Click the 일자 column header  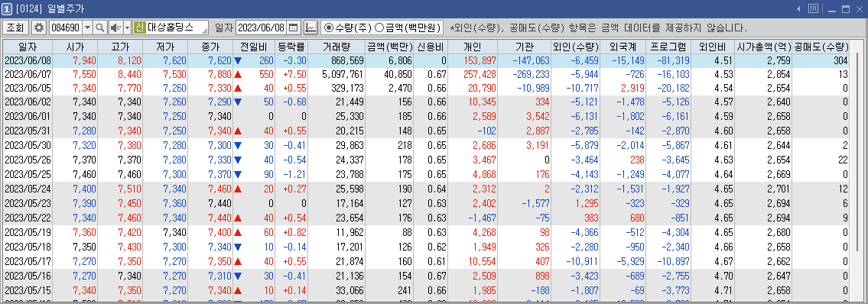tap(27, 47)
